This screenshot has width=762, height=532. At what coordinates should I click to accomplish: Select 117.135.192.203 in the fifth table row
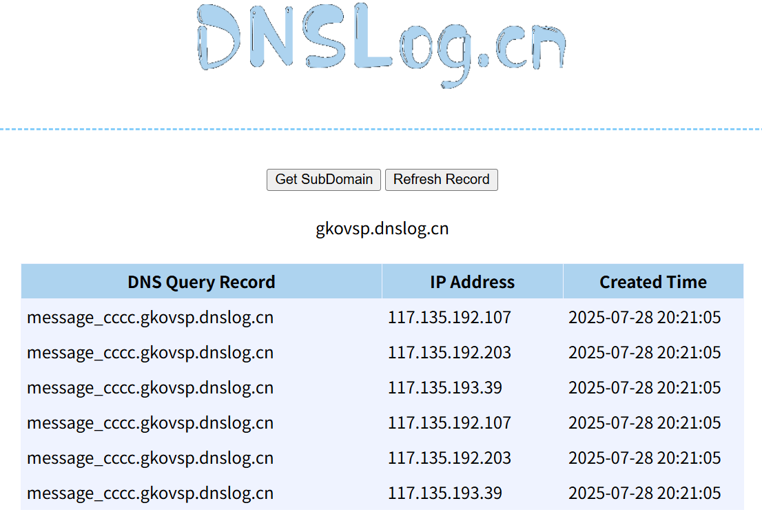coord(449,458)
